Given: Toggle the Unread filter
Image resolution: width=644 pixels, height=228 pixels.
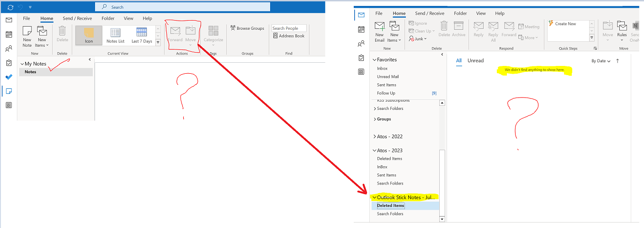Looking at the screenshot, I should tap(475, 60).
